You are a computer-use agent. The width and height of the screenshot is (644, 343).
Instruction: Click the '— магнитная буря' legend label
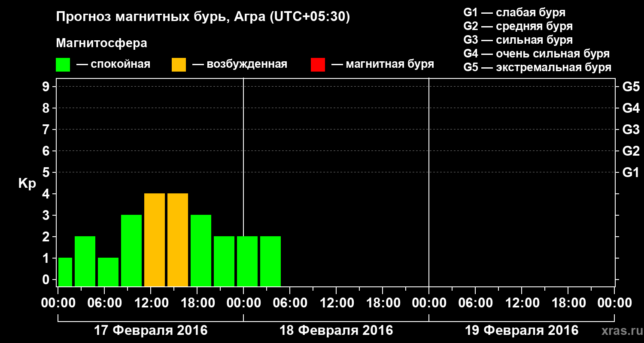(x=383, y=64)
